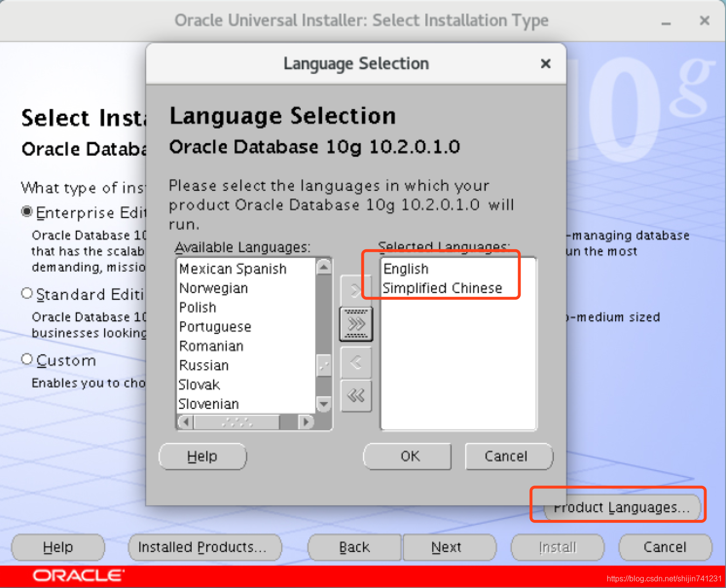Click the vertical scrollbar thumb of available languages

(324, 365)
